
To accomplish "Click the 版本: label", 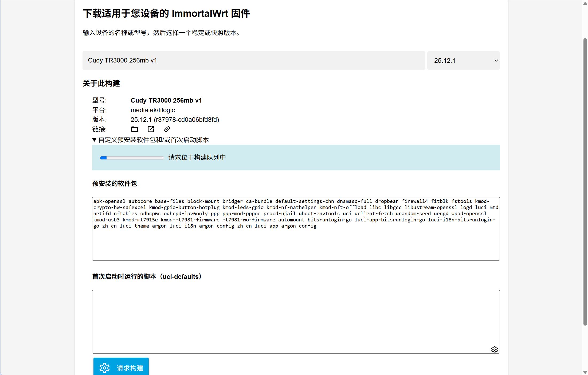I will [x=99, y=120].
